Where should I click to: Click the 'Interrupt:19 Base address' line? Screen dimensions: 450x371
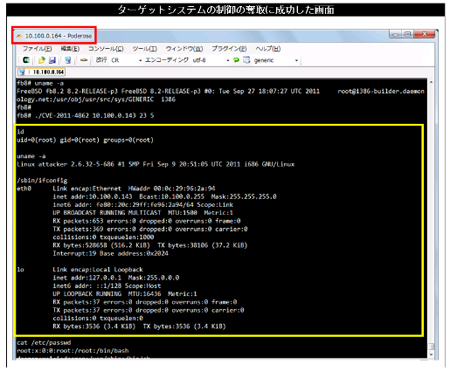point(110,253)
